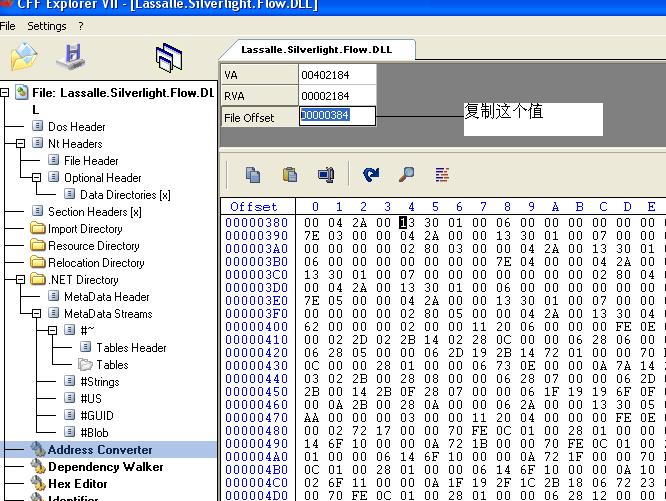Click the Tables open-folder icon

pos(85,364)
